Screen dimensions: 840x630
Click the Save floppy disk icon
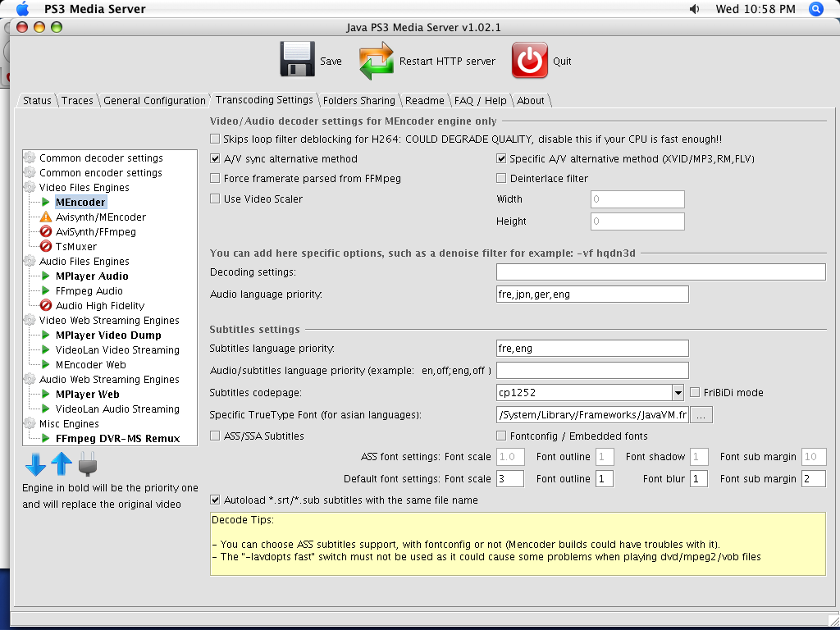coord(297,59)
